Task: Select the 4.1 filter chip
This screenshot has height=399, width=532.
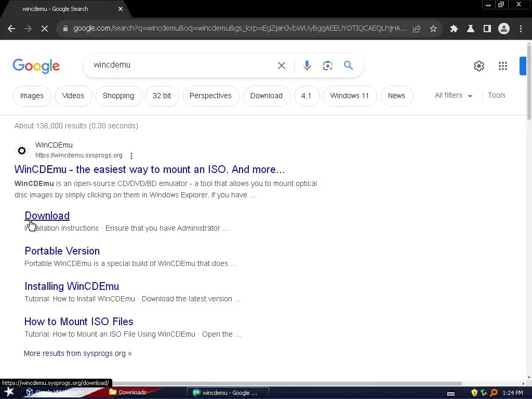Action: 306,96
